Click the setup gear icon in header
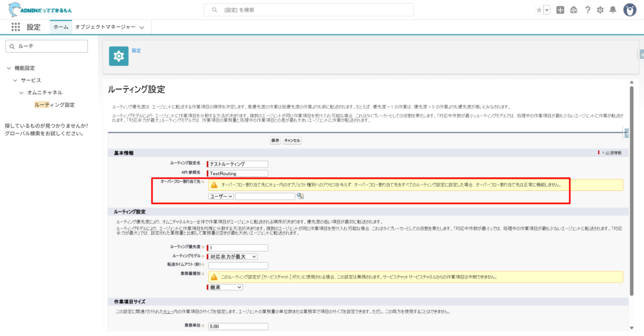The height and width of the screenshot is (336, 644). coord(600,10)
